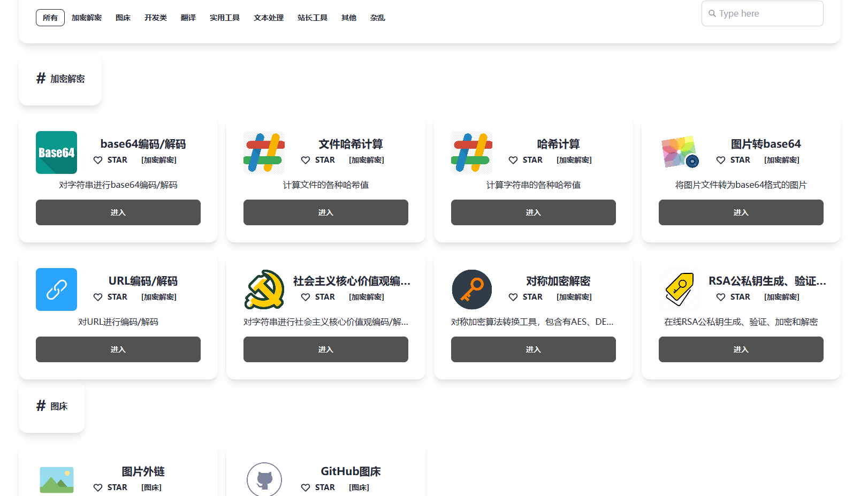
Task: Click the 哈希计算 hash symbol icon
Action: 471,152
